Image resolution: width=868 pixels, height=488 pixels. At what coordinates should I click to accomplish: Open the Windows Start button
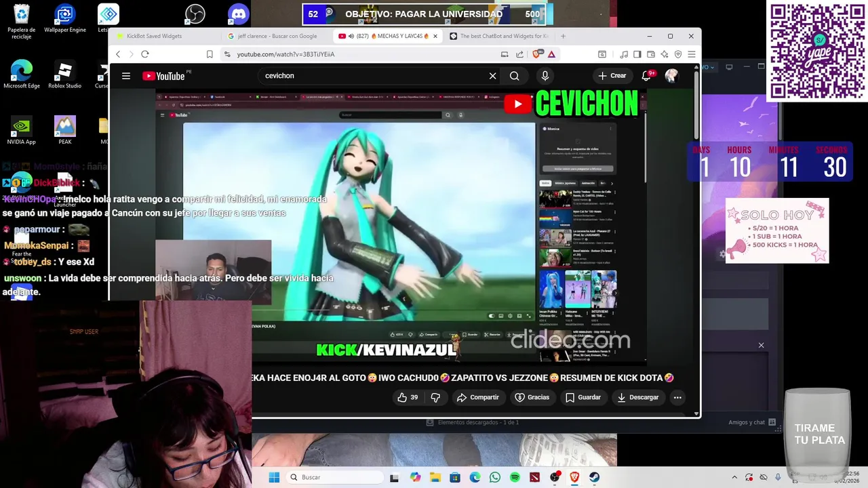coord(274,477)
